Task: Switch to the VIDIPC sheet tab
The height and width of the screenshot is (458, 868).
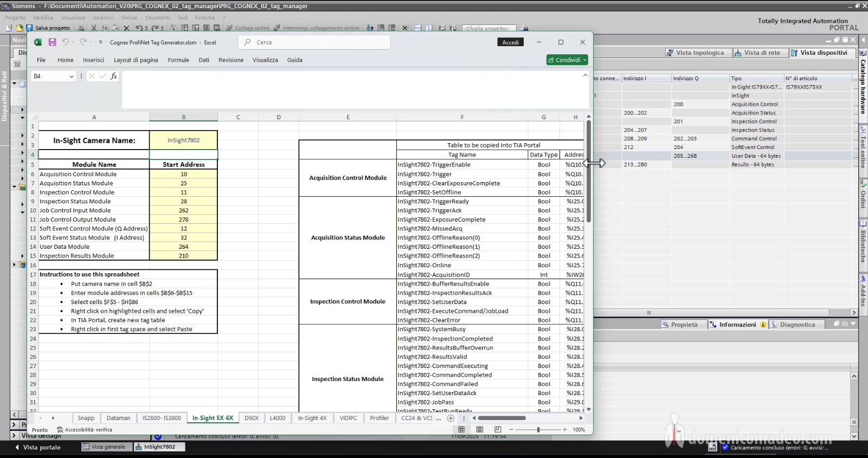Action: pos(348,418)
